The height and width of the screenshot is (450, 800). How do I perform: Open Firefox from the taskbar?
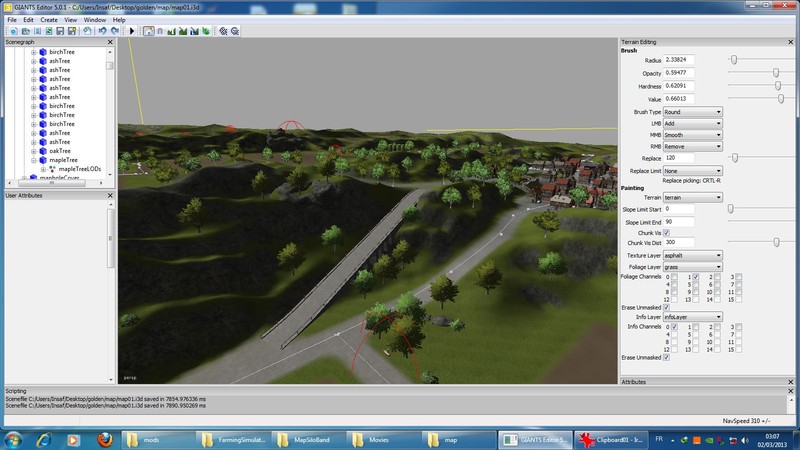(105, 439)
